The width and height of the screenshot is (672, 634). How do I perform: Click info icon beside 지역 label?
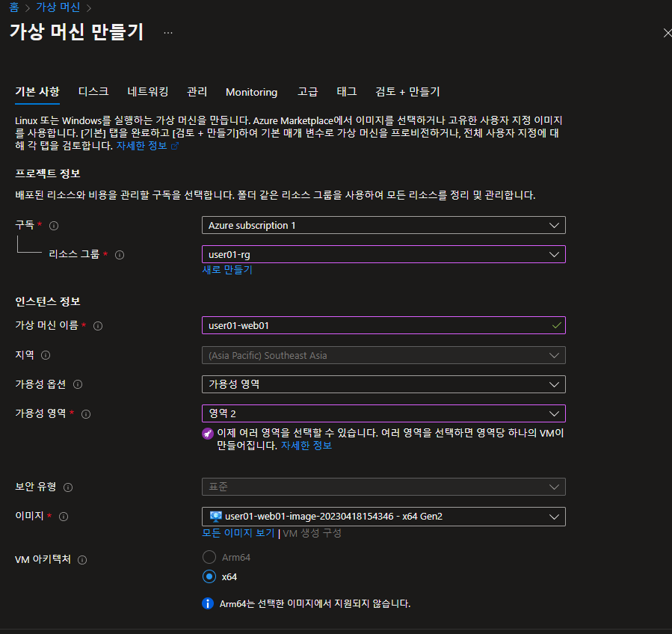(x=46, y=355)
